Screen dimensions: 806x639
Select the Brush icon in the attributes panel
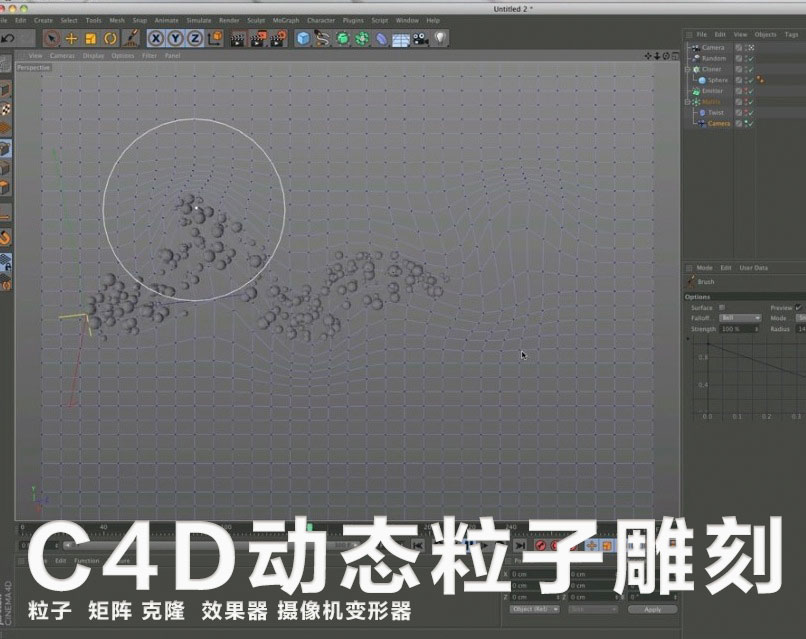point(690,281)
